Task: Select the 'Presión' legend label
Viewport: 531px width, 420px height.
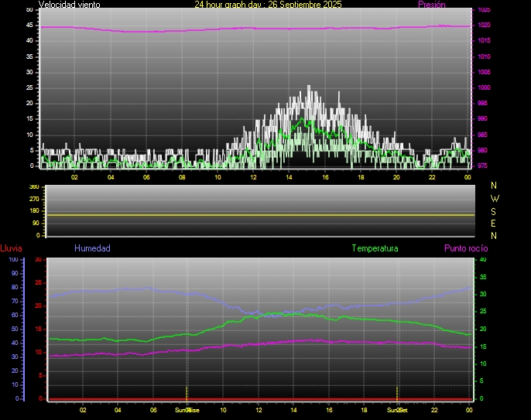Action: click(431, 5)
